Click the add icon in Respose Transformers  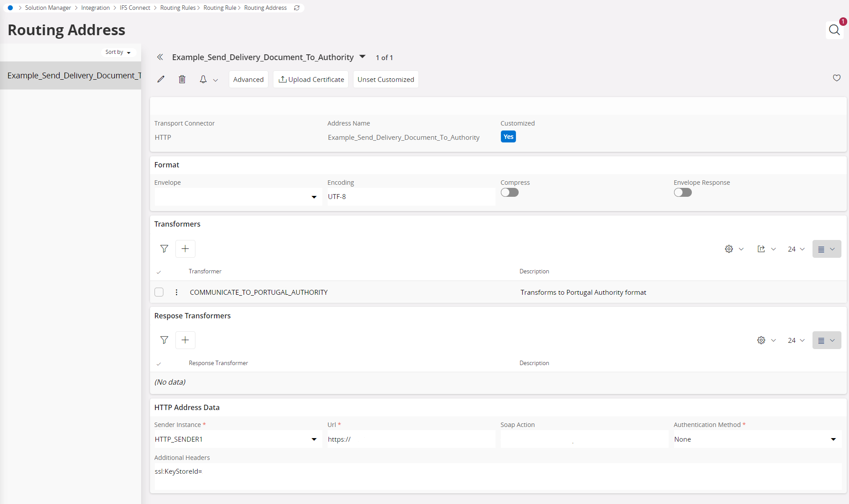click(185, 340)
